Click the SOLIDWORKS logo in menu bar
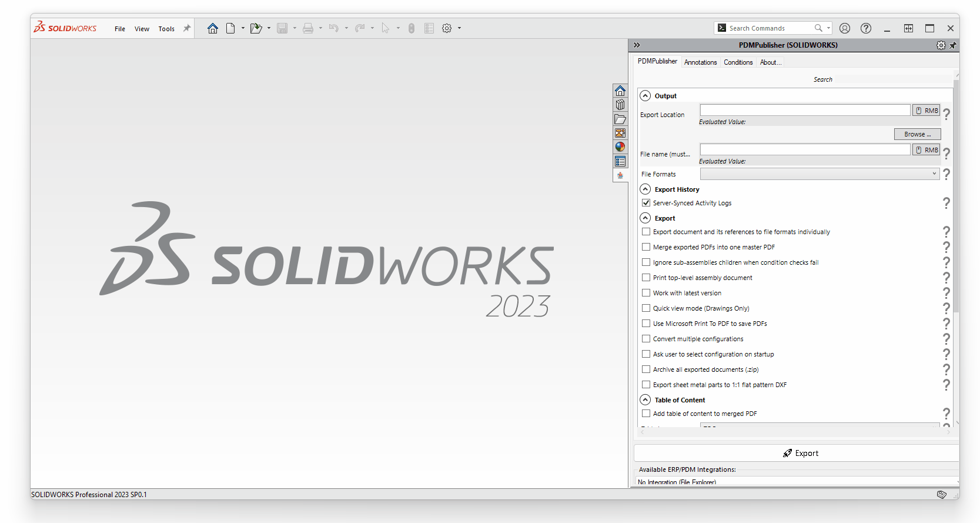Screen dimensions: 980x523 (x=65, y=28)
